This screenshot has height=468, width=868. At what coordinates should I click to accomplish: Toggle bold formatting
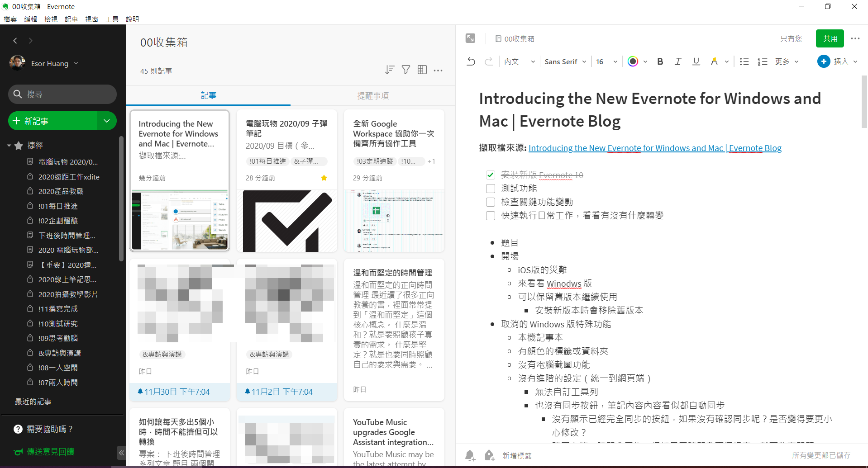(660, 61)
